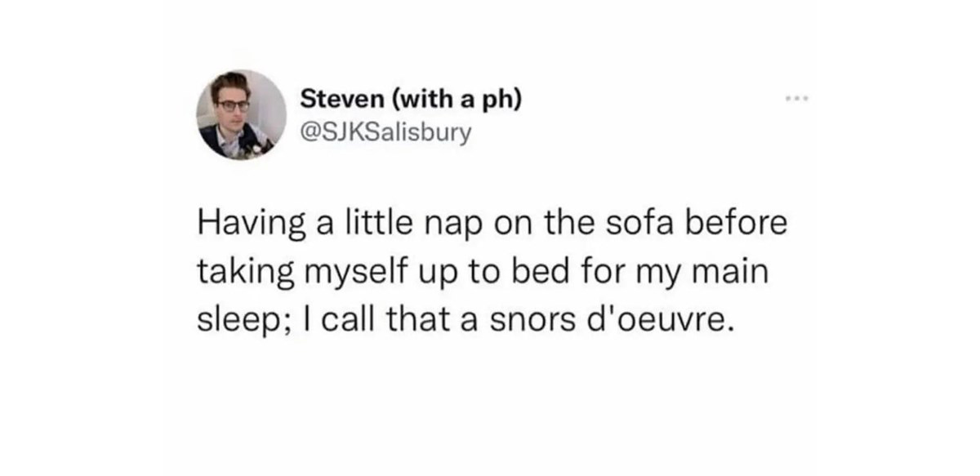
Task: Click the @SJKSalisbury handle
Action: coord(385,131)
